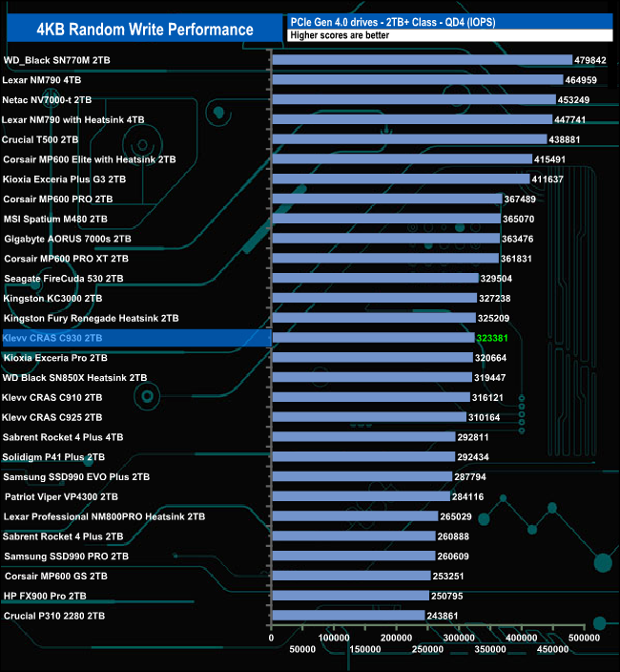
Task: Select the WD_Black SN770M 2TB label
Action: (x=56, y=60)
